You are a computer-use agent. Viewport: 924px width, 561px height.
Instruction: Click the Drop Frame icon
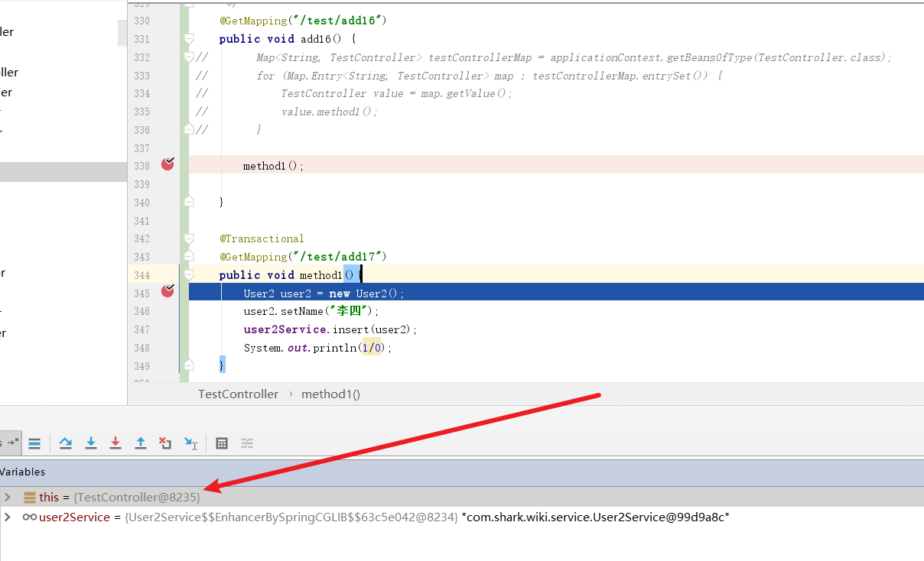tap(165, 443)
